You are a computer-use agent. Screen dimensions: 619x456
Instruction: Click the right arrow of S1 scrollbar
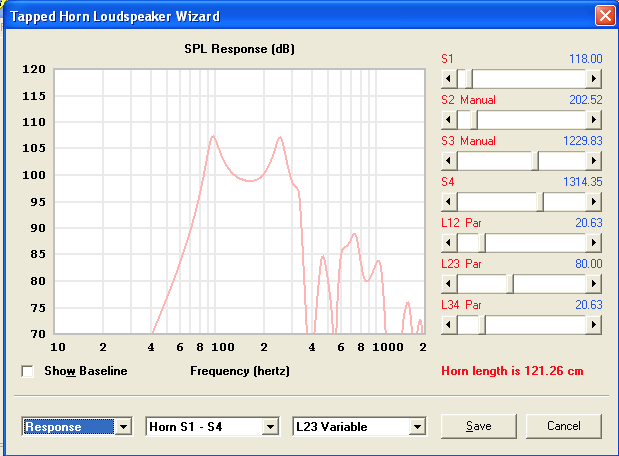pyautogui.click(x=593, y=79)
